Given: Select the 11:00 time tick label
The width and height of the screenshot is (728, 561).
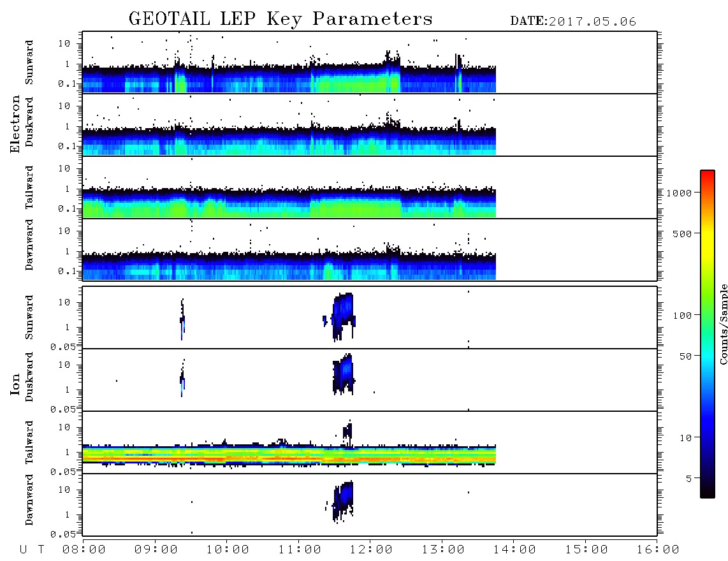Looking at the screenshot, I should coord(300,550).
